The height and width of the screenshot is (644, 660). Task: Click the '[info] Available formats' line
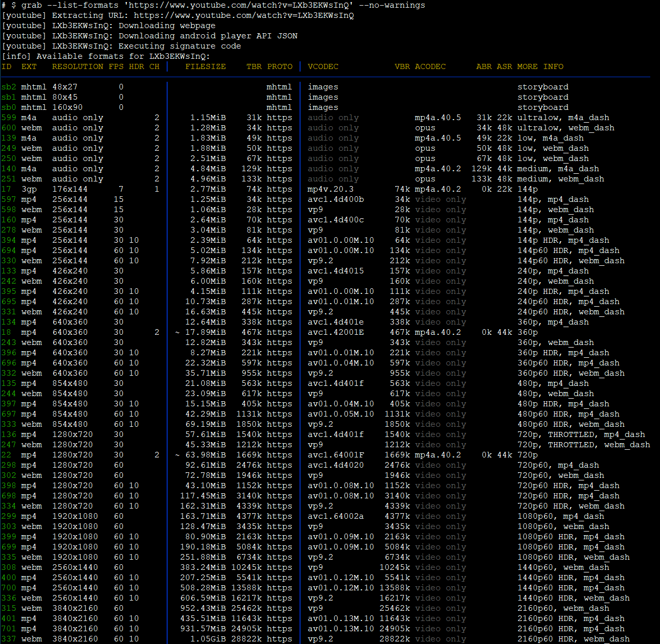click(x=106, y=56)
